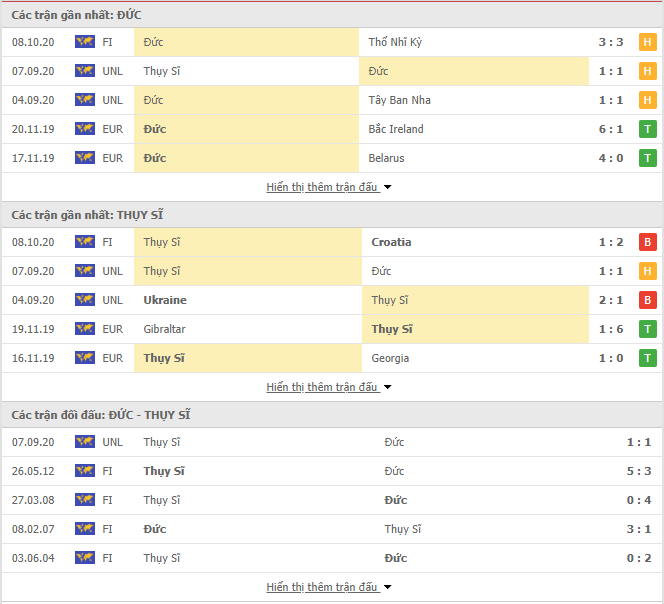Viewport: 664px width, 604px height.
Task: Click flag icon on 16.11.19 Georgia match
Action: tap(85, 358)
